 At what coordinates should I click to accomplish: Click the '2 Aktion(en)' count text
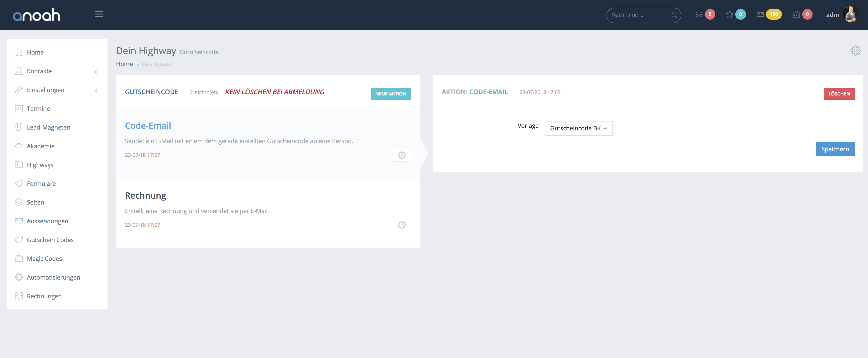pos(204,92)
